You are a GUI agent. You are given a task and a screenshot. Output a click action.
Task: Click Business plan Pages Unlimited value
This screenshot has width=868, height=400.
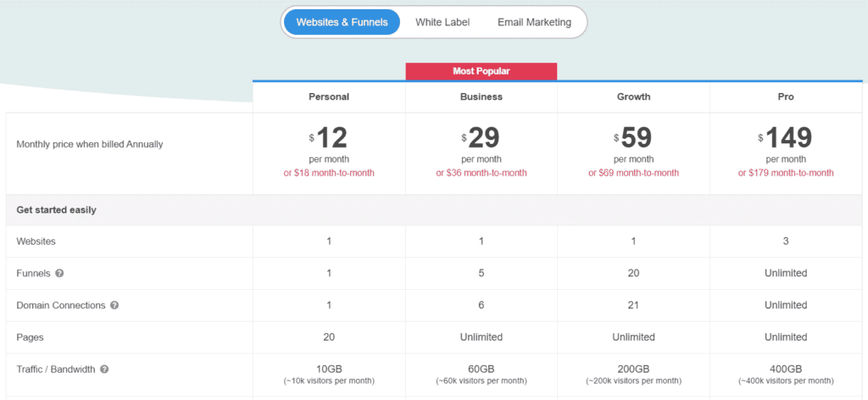pos(481,337)
